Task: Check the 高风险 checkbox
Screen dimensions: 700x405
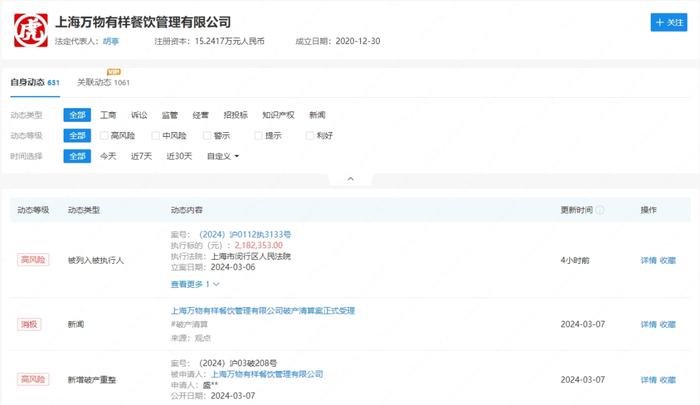Action: [x=104, y=136]
